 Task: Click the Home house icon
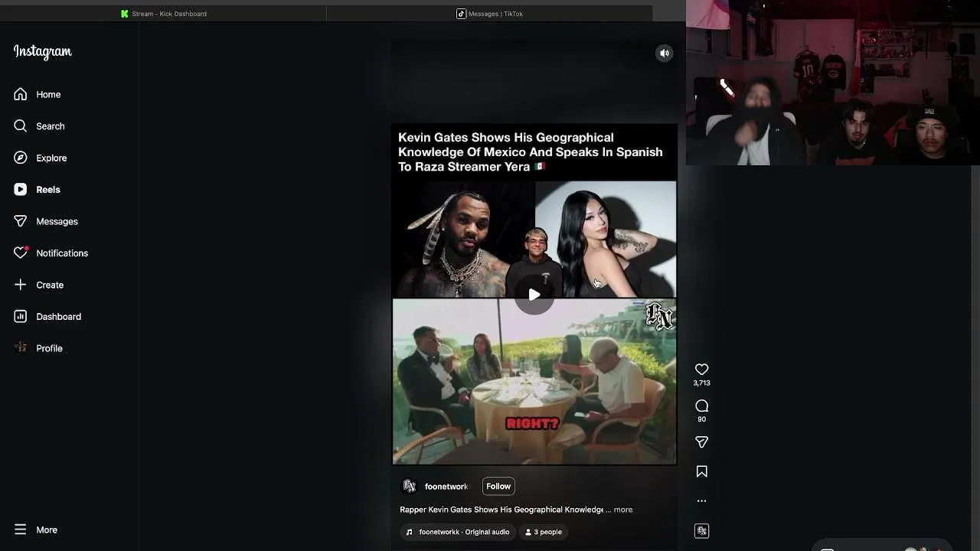[21, 94]
